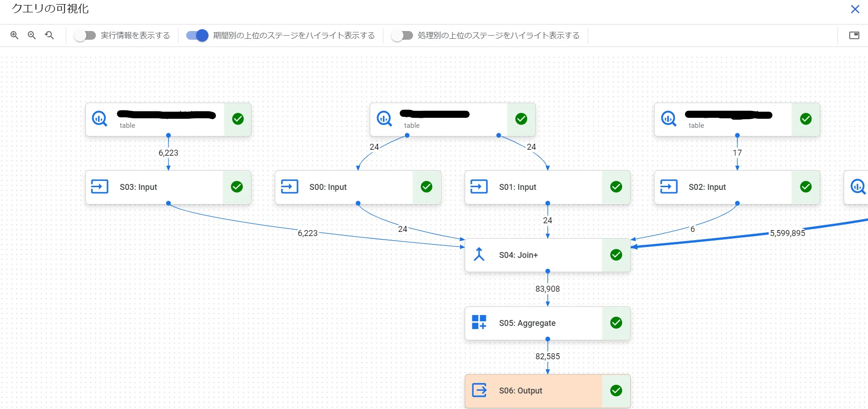Image resolution: width=868 pixels, height=409 pixels.
Task: Click the Output export icon on S06
Action: click(x=479, y=390)
